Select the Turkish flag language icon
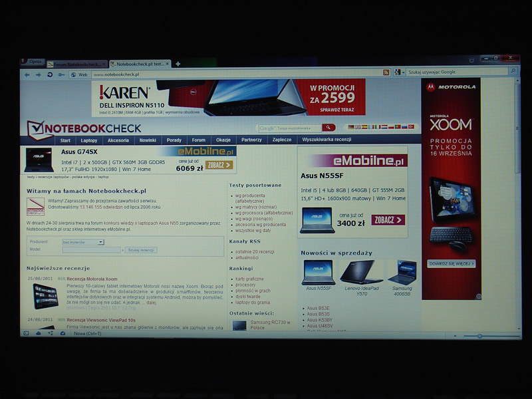 point(411,126)
